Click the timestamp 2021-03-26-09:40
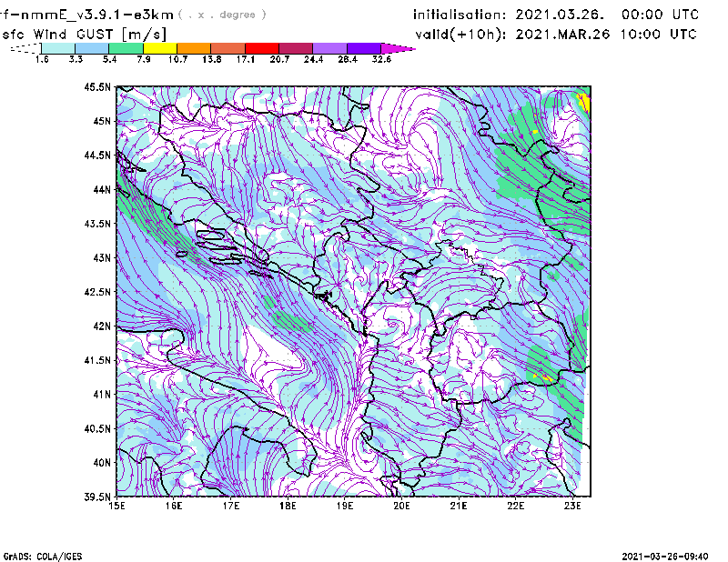 click(x=665, y=557)
